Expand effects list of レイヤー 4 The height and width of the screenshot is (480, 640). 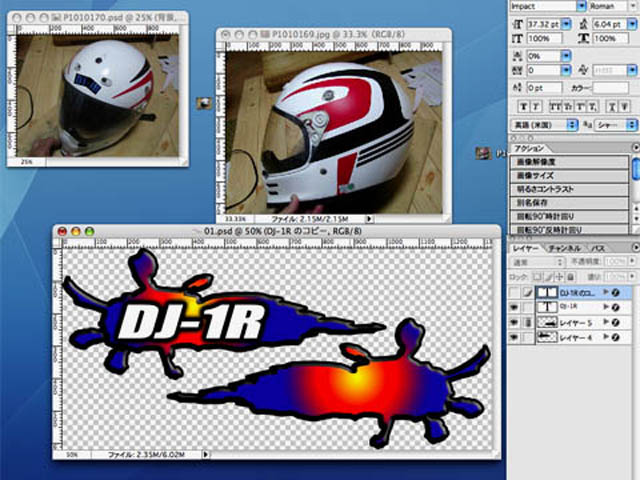(606, 338)
